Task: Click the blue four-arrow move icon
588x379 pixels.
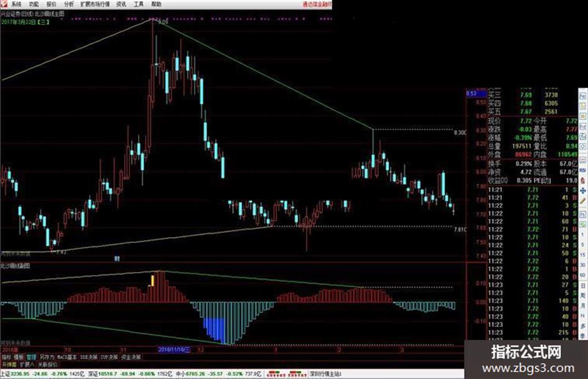Action: tap(583, 190)
